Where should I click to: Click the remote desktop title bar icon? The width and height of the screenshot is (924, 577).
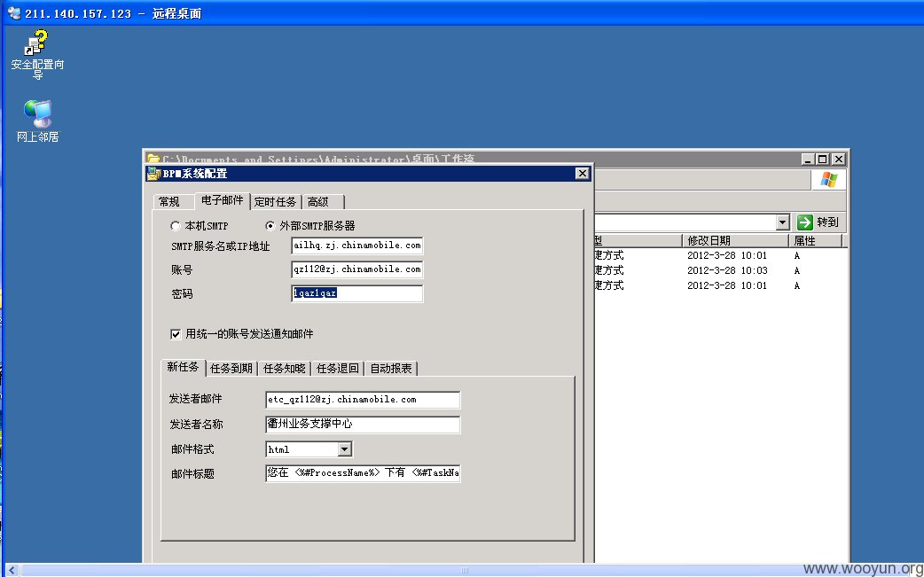tap(13, 13)
